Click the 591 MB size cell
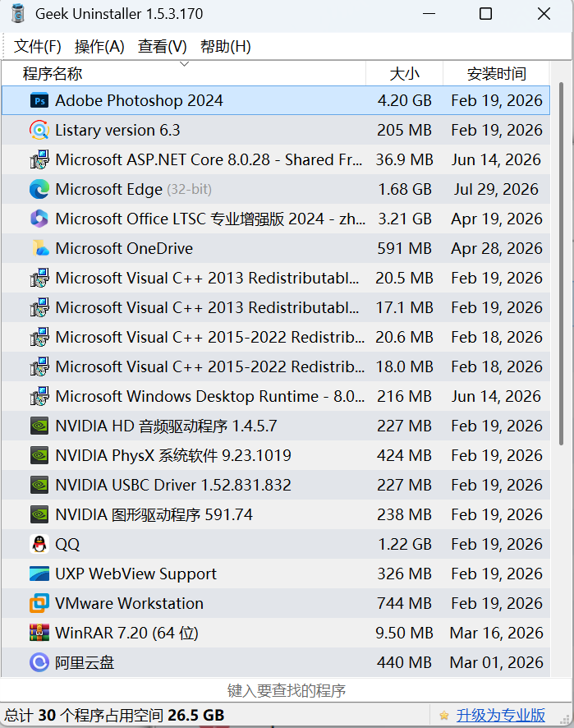Screen dimensions: 574x728 pos(404,248)
